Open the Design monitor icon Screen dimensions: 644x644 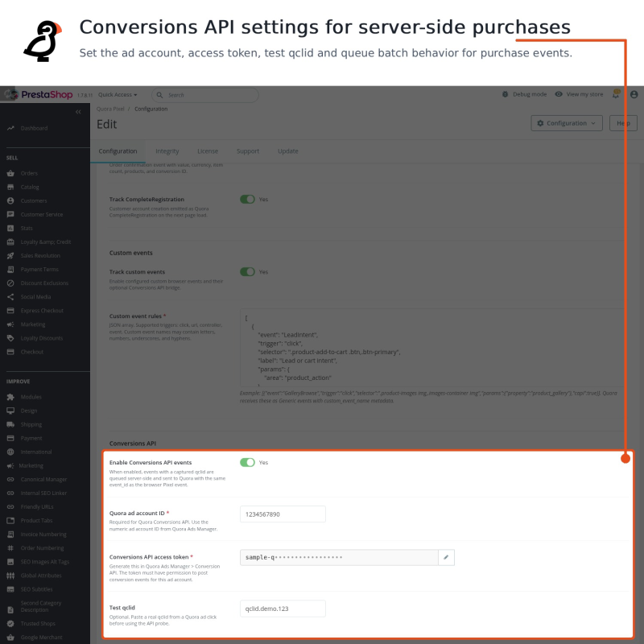[x=10, y=411]
